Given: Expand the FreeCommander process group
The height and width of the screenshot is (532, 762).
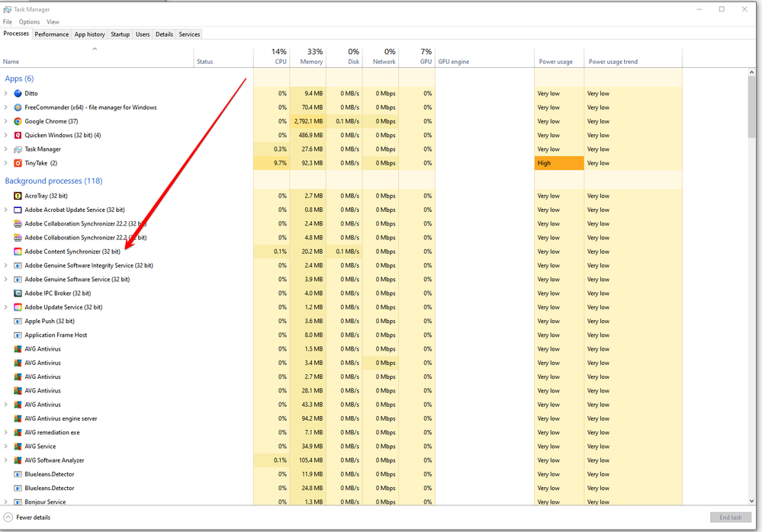Looking at the screenshot, I should 6,107.
